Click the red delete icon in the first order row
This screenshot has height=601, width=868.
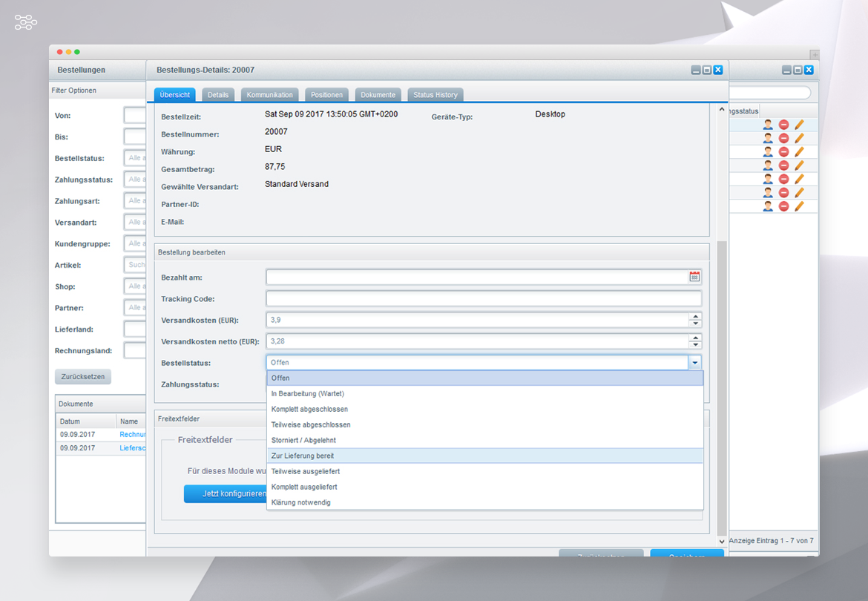coord(783,125)
